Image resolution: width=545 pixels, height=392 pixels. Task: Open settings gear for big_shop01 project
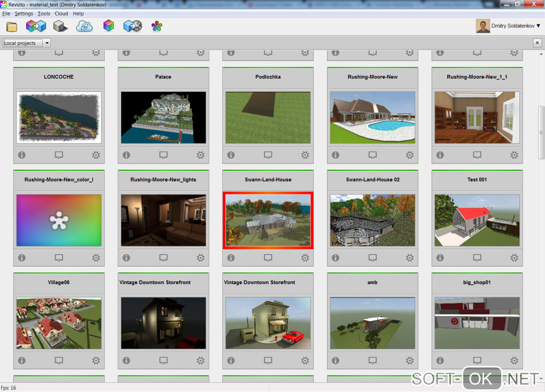[514, 360]
